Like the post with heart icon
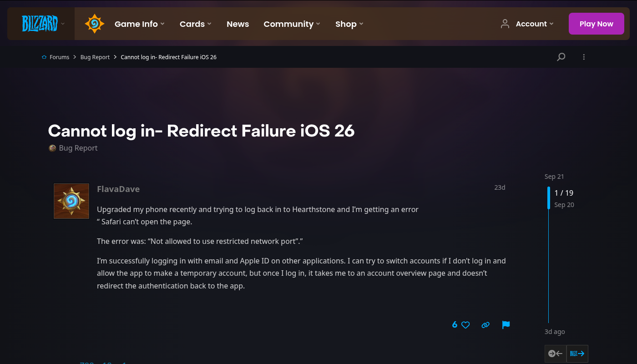Viewport: 637px width, 364px height. [x=465, y=325]
